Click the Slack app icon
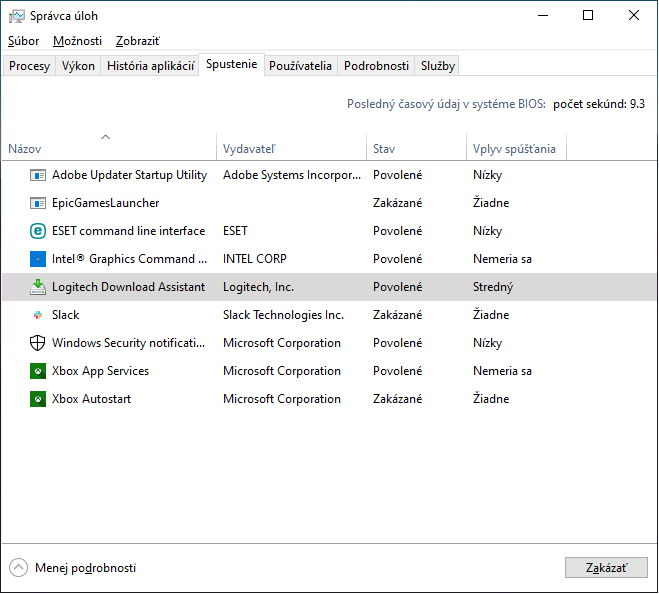 [38, 315]
